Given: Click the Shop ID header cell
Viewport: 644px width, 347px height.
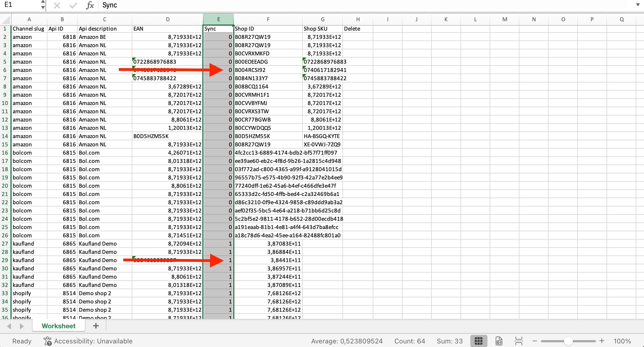Looking at the screenshot, I should pos(268,29).
